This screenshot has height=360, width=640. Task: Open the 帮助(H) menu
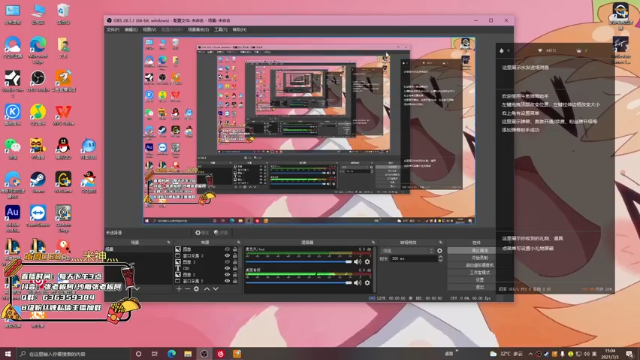[240, 30]
